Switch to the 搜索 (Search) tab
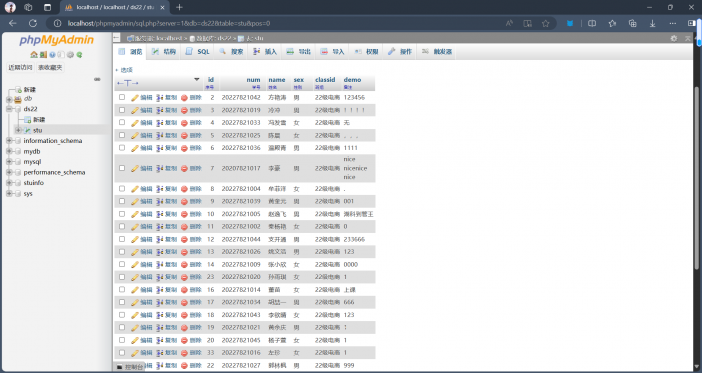 pyautogui.click(x=231, y=52)
